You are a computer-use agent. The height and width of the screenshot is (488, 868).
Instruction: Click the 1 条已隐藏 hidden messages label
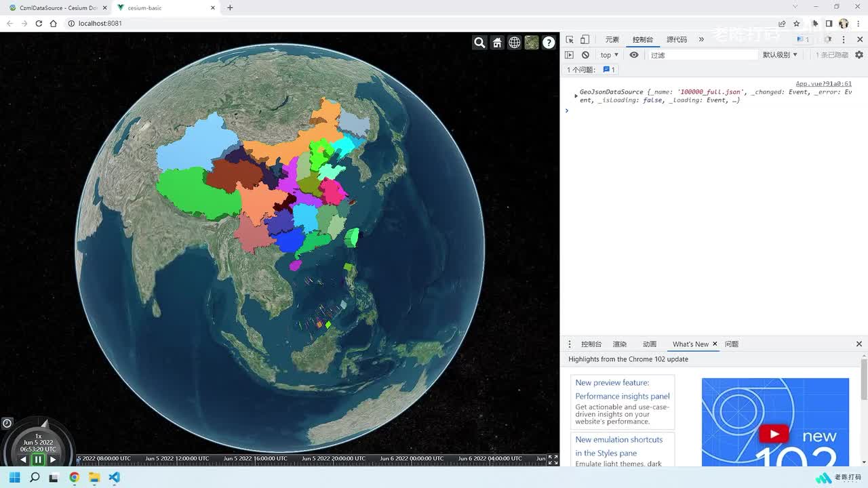tap(832, 55)
